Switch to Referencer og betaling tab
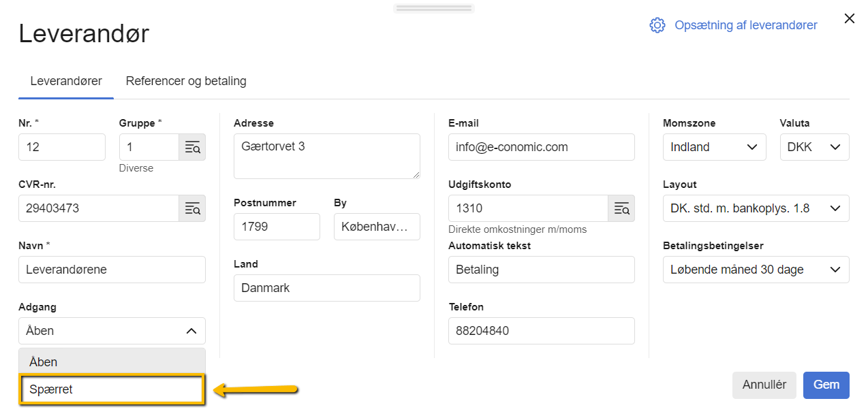 click(186, 81)
